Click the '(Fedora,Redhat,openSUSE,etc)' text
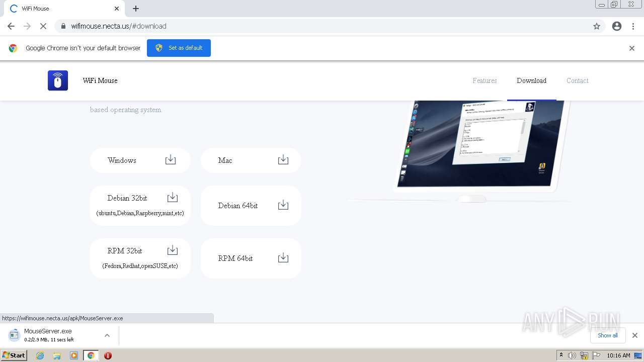Image resolution: width=644 pixels, height=362 pixels. pos(140,266)
